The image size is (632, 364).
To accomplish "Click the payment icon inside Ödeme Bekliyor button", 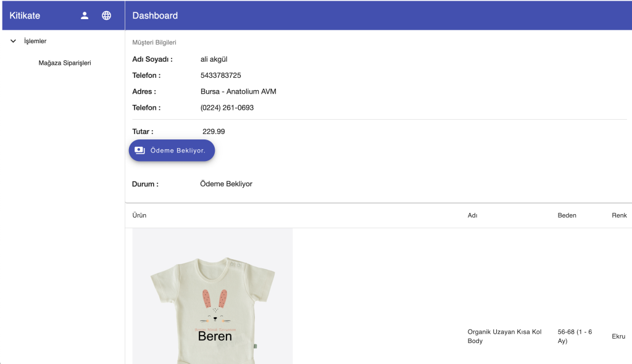I will point(139,150).
